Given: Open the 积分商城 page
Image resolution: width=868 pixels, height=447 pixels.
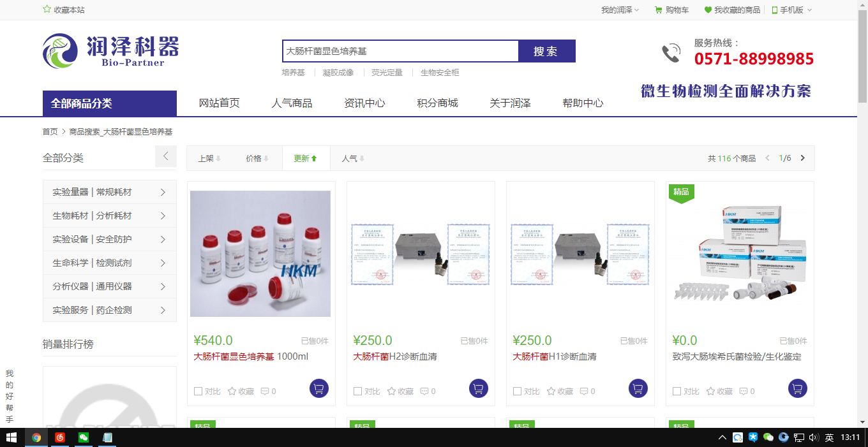Looking at the screenshot, I should click(x=438, y=103).
